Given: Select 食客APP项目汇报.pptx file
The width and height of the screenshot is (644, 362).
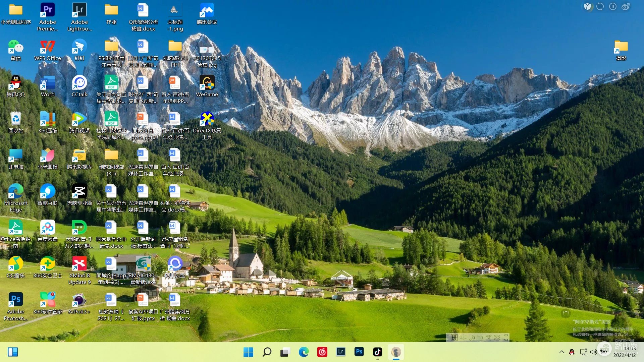Looking at the screenshot, I should pos(143,307).
